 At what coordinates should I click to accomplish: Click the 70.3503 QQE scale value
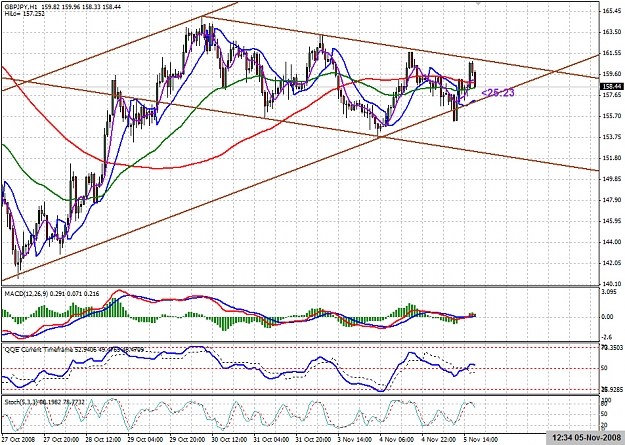coord(613,348)
